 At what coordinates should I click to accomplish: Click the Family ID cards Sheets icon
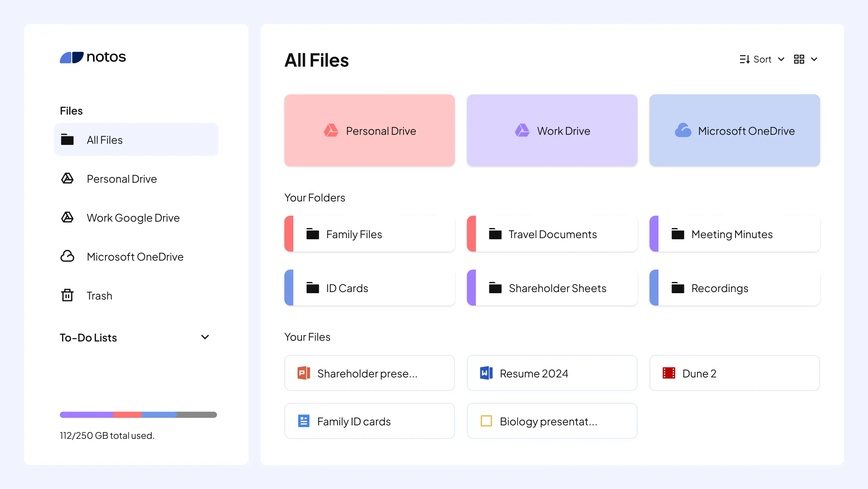[x=304, y=422]
